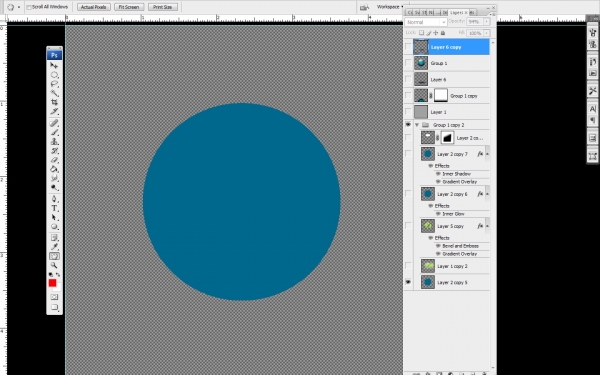
Task: Open the Fill slider arrow
Action: [x=487, y=33]
